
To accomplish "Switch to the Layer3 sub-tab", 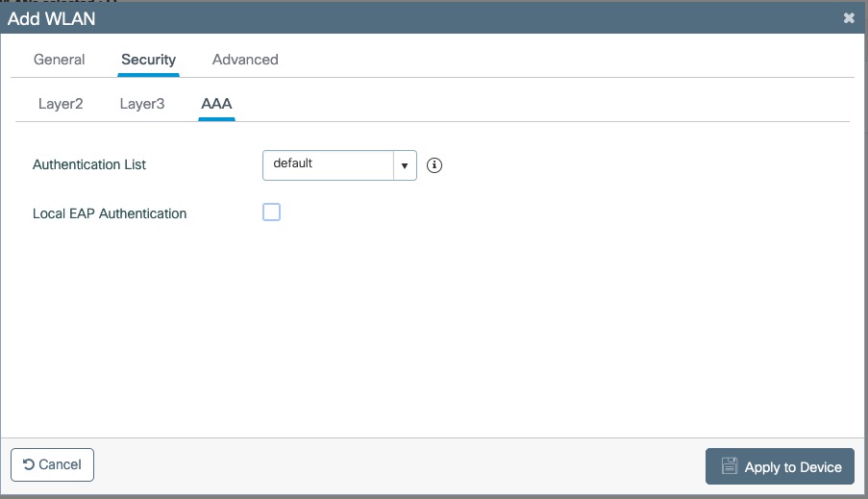I will [142, 104].
